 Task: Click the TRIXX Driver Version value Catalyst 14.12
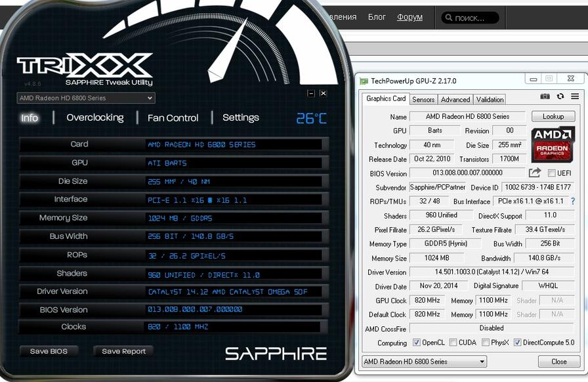[x=233, y=291]
